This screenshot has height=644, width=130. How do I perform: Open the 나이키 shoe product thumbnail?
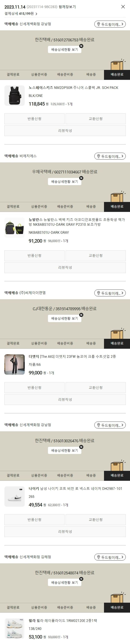(x=14, y=496)
